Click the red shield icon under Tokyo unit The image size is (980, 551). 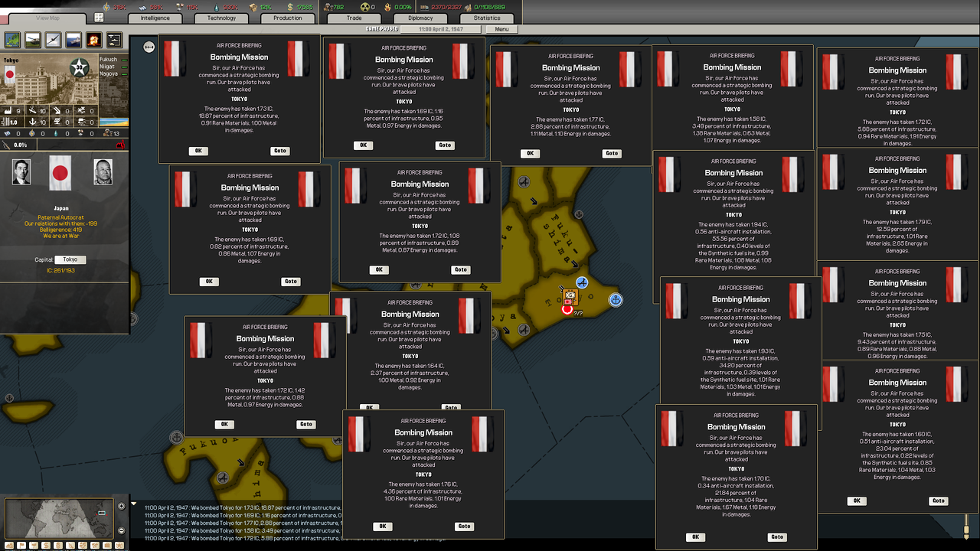tap(567, 309)
